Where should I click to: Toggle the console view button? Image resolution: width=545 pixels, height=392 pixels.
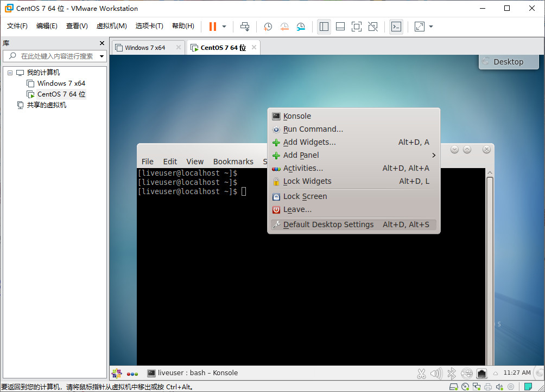(x=396, y=27)
